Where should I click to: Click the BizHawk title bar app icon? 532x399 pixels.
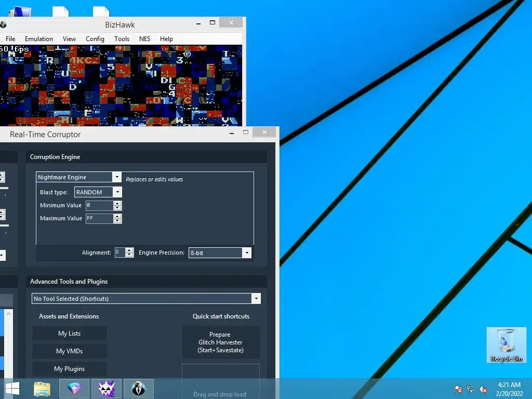coord(3,24)
